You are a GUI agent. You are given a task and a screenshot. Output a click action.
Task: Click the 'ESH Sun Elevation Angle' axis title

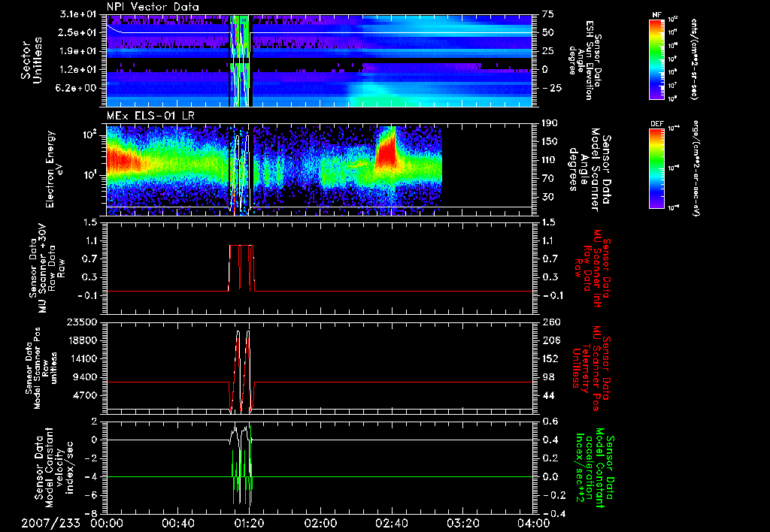tap(584, 60)
